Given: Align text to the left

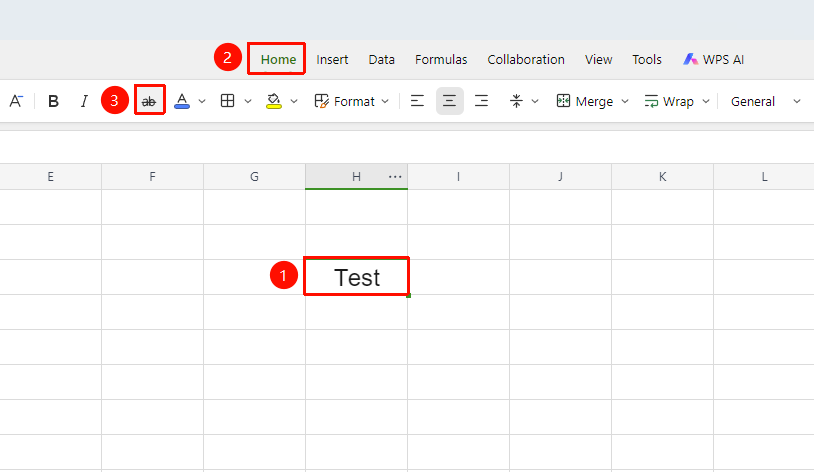Looking at the screenshot, I should pyautogui.click(x=417, y=101).
